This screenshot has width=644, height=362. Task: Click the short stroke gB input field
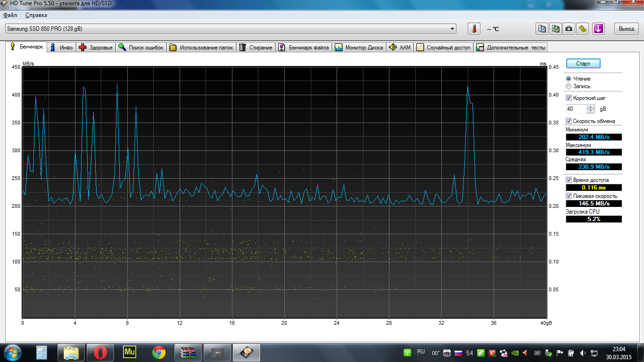(x=577, y=109)
